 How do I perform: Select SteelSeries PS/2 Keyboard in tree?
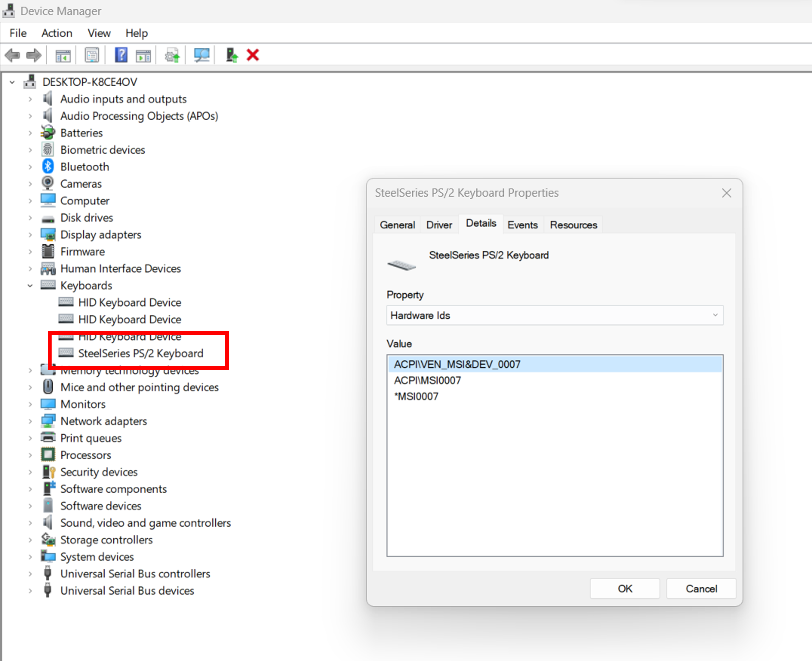141,353
